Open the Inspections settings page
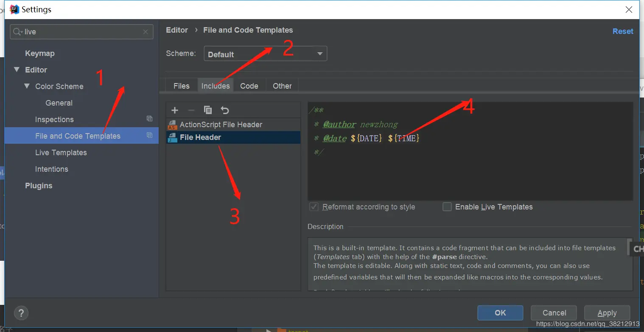Image resolution: width=644 pixels, height=332 pixels. [x=54, y=120]
